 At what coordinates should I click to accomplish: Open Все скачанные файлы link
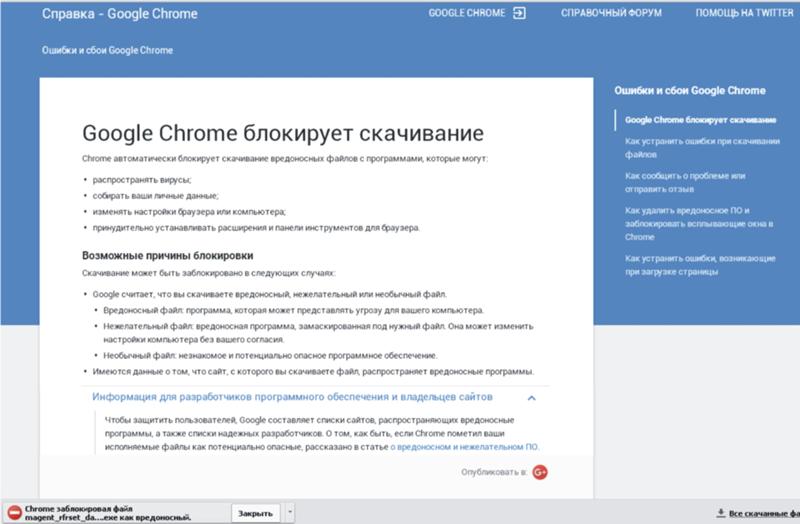point(764,513)
